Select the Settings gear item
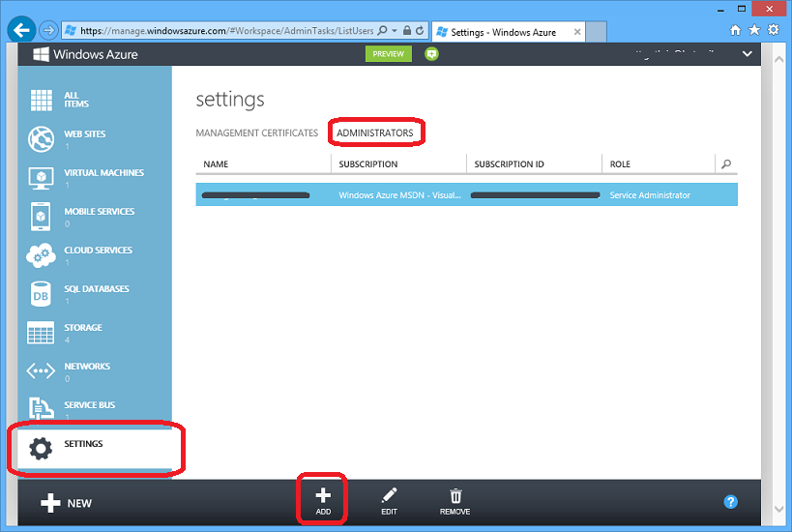 (x=95, y=448)
